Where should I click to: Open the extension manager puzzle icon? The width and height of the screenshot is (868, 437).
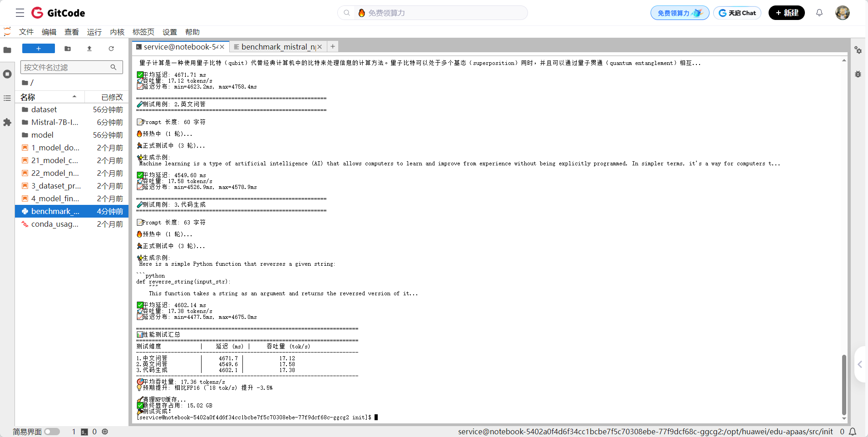point(7,122)
